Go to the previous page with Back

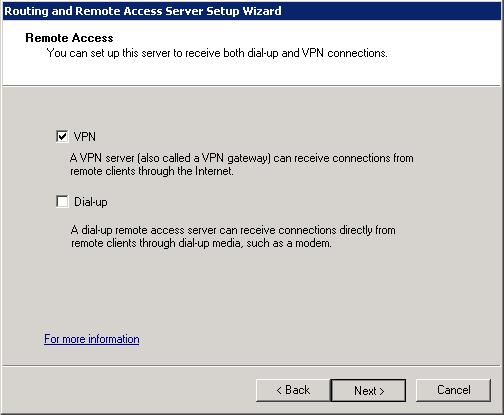pos(293,390)
